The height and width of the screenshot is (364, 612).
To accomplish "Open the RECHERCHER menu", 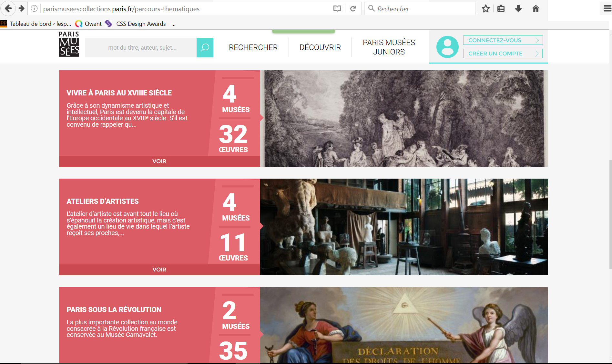I will click(x=253, y=47).
